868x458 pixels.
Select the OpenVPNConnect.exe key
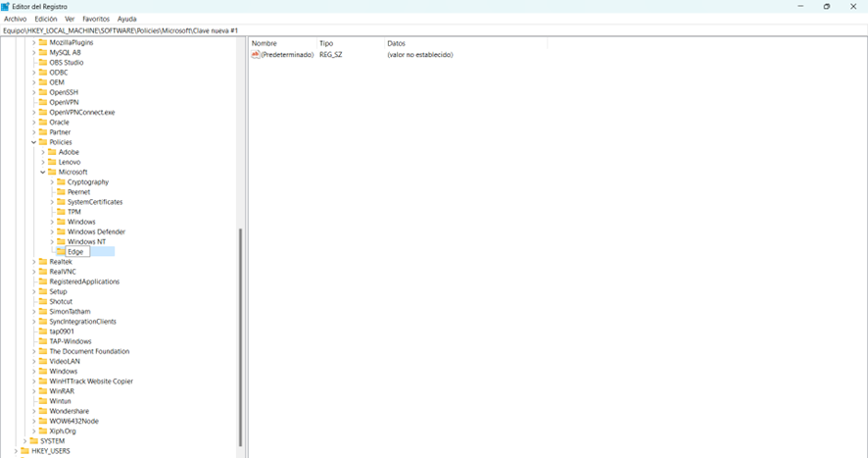click(82, 112)
